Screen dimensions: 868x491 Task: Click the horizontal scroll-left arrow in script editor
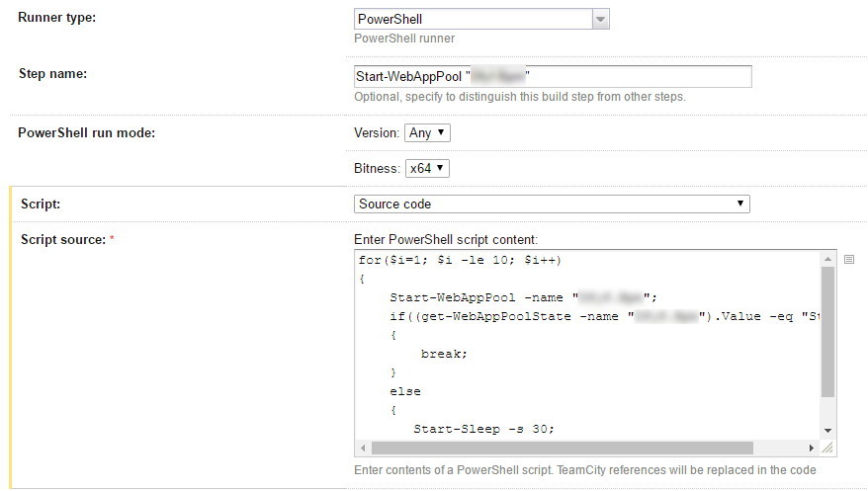point(363,448)
